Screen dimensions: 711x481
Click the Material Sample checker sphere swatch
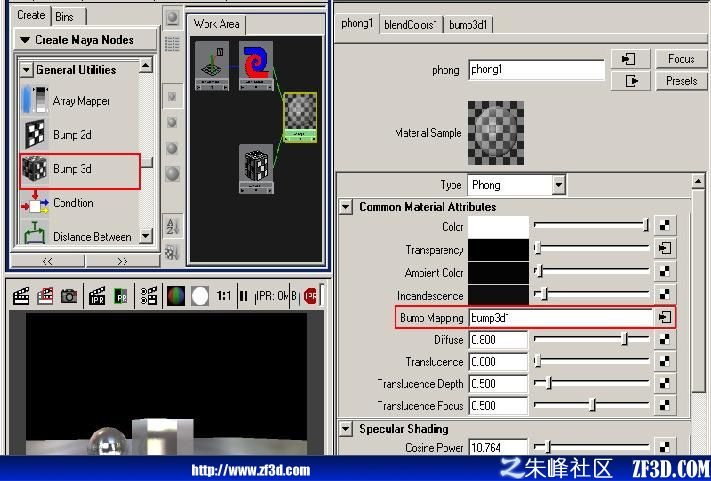point(496,132)
